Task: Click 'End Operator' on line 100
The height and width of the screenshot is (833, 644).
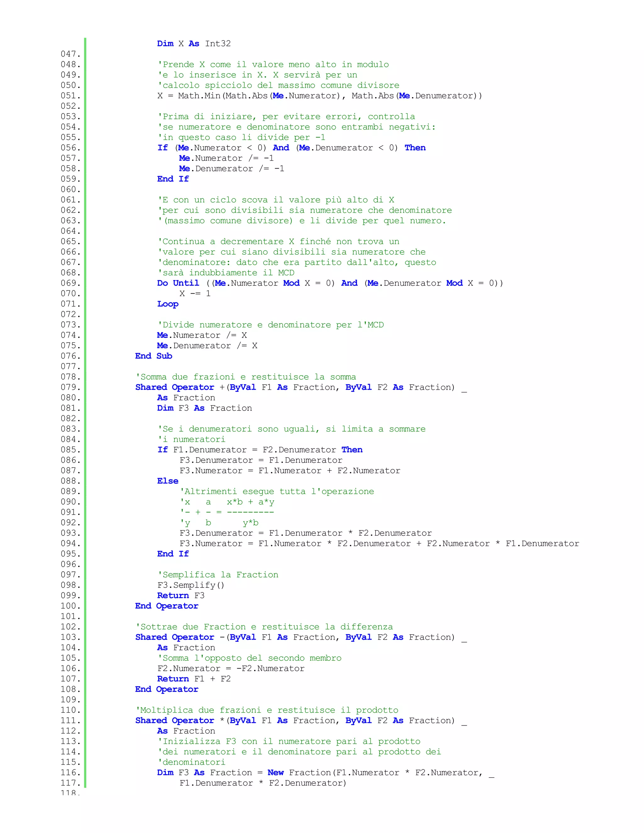Action: coord(167,606)
